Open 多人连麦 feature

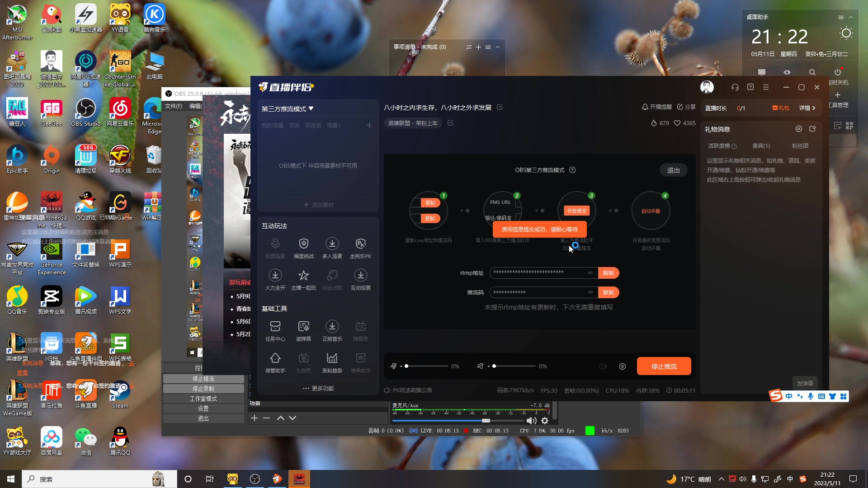(332, 248)
